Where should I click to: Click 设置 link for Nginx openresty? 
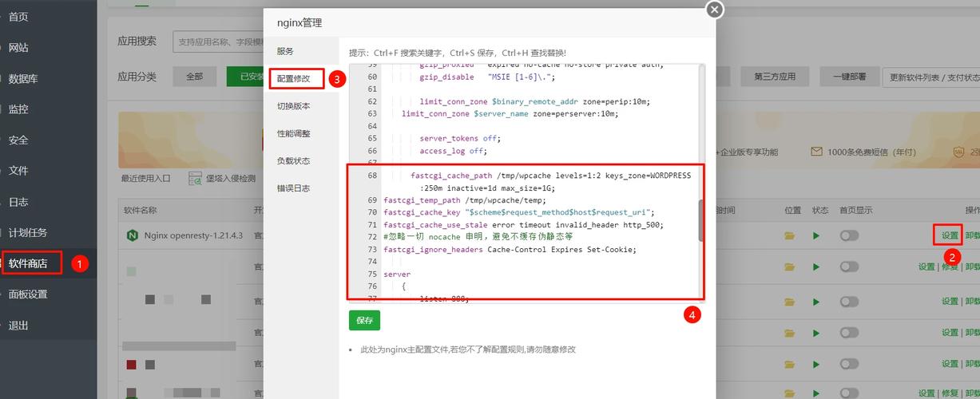coord(949,235)
